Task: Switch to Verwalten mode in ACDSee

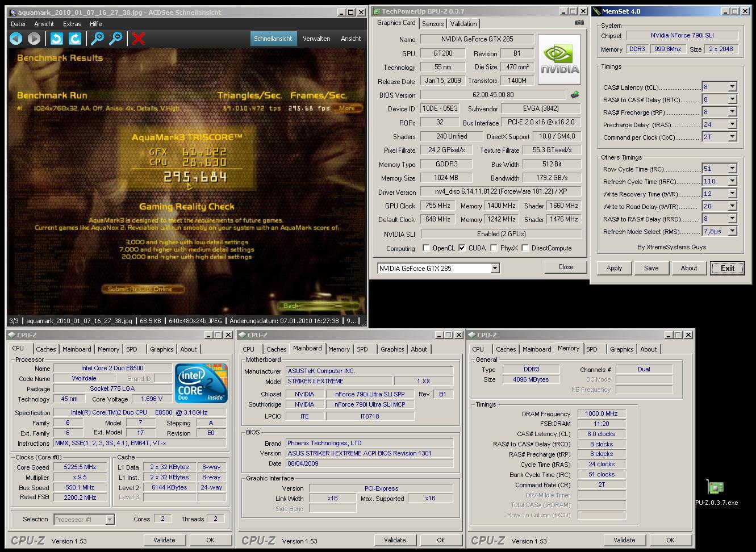Action: pos(316,39)
